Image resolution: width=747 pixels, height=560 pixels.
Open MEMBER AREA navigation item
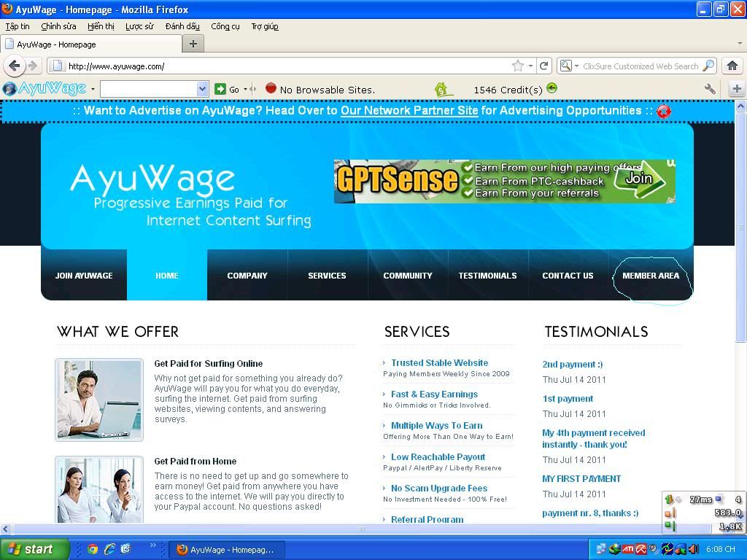click(x=651, y=275)
